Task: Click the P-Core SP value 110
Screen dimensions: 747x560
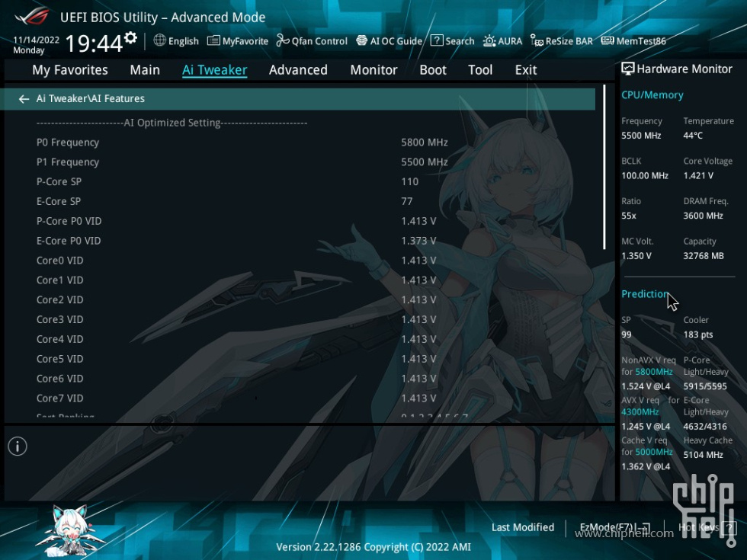Action: pos(410,181)
